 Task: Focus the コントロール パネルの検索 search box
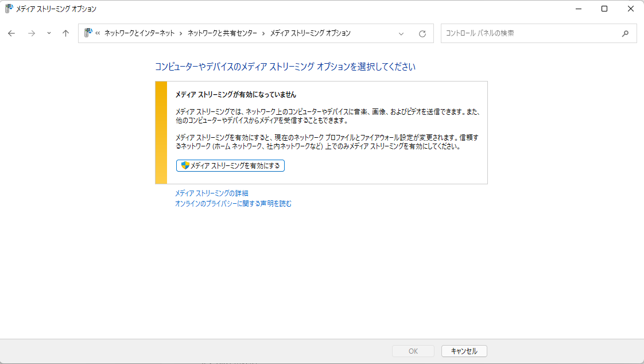tap(528, 33)
